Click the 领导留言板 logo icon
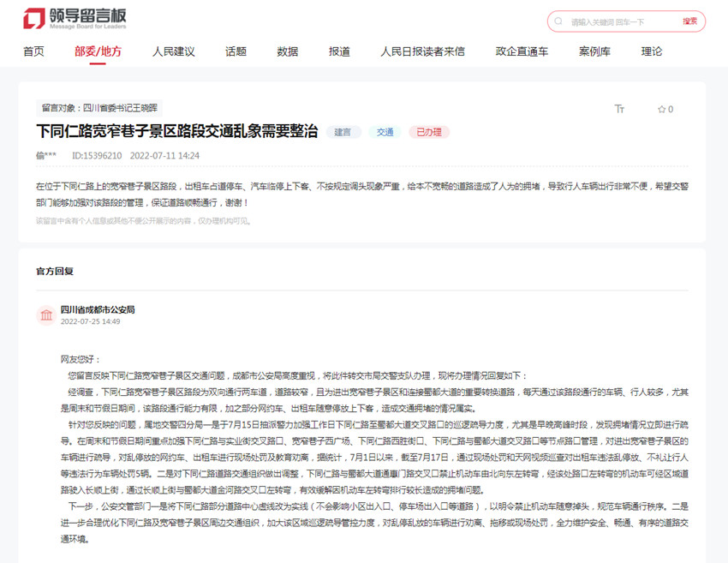 coord(35,17)
